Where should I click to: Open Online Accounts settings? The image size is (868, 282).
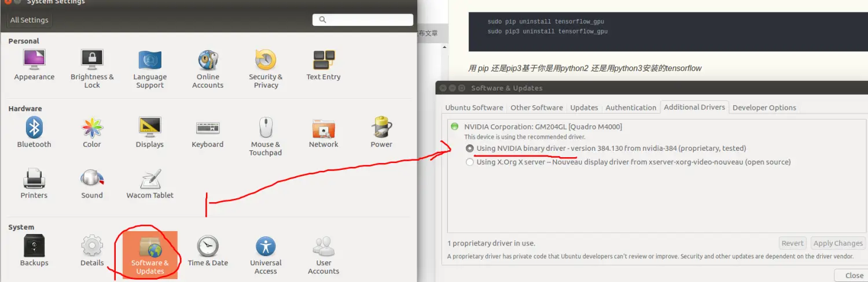tap(208, 69)
